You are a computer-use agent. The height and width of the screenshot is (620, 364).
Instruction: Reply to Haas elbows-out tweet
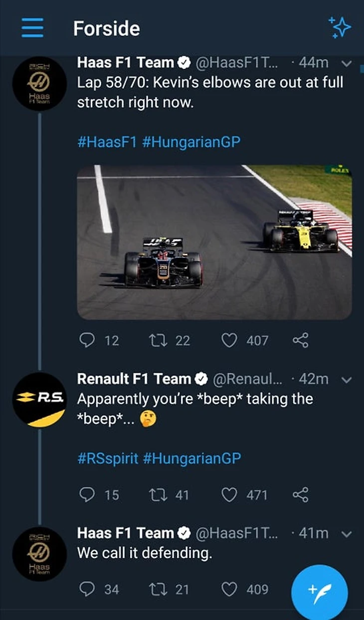(x=87, y=340)
